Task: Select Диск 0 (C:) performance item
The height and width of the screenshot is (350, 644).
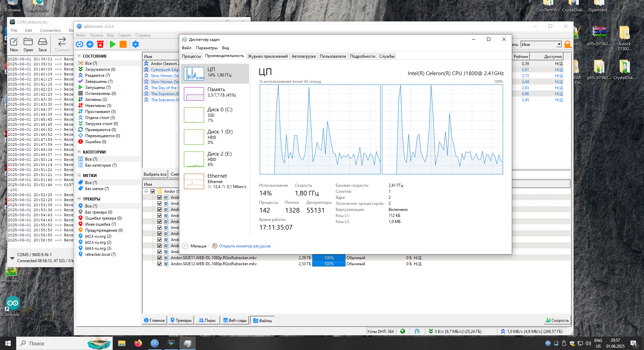Action: point(215,115)
